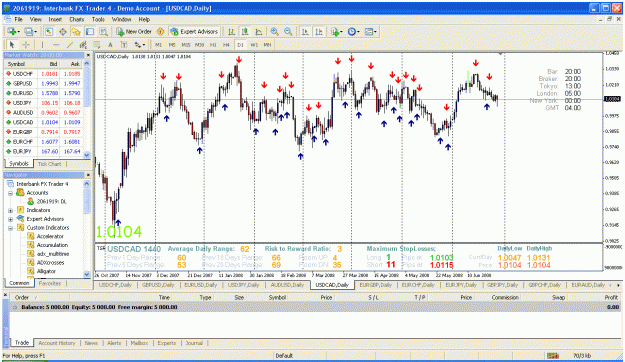This screenshot has width=625, height=362.
Task: Select the Equidistant Channel tool
Action: pos(83,45)
